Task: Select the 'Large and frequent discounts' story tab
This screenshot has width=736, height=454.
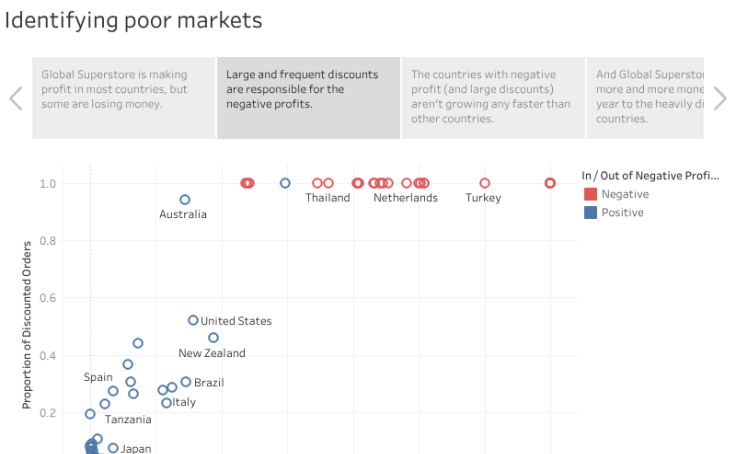Action: [308, 97]
